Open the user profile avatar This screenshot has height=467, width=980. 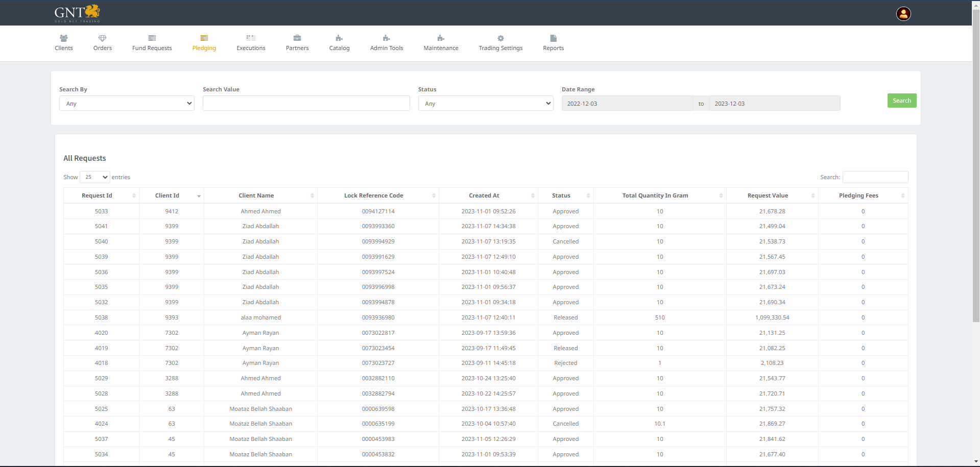click(903, 14)
